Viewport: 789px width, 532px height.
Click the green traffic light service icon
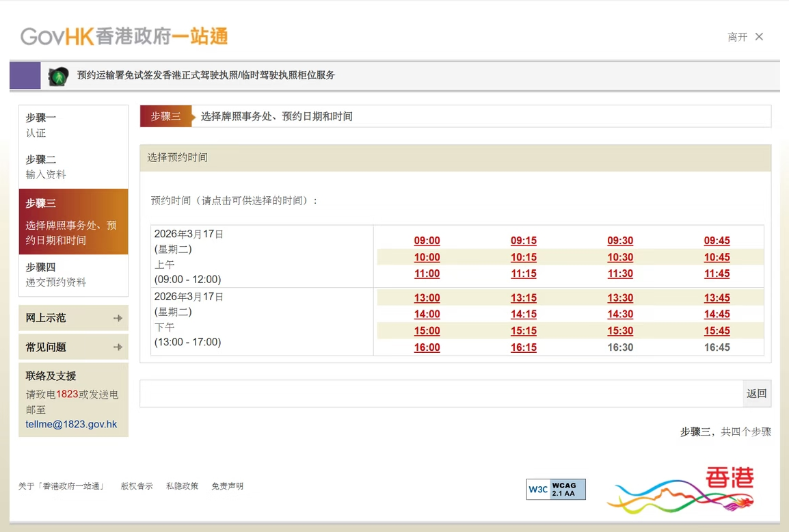tap(57, 75)
